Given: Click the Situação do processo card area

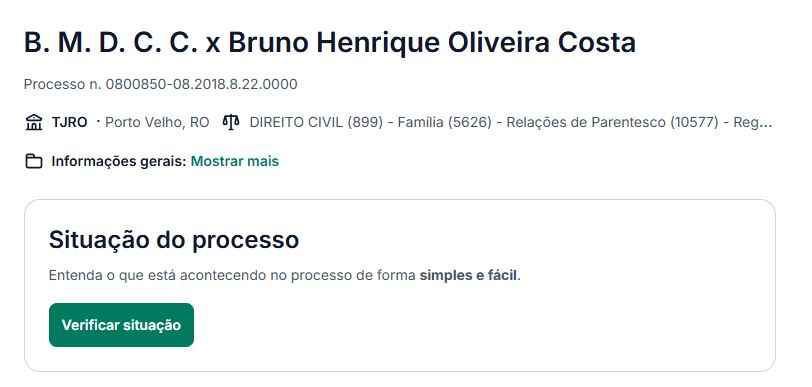Looking at the screenshot, I should [x=400, y=285].
